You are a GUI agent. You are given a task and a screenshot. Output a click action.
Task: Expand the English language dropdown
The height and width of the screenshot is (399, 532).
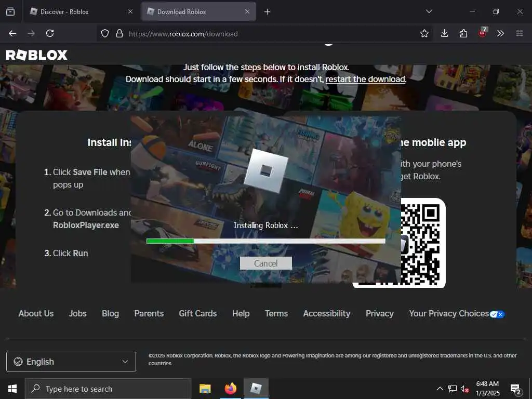(71, 362)
